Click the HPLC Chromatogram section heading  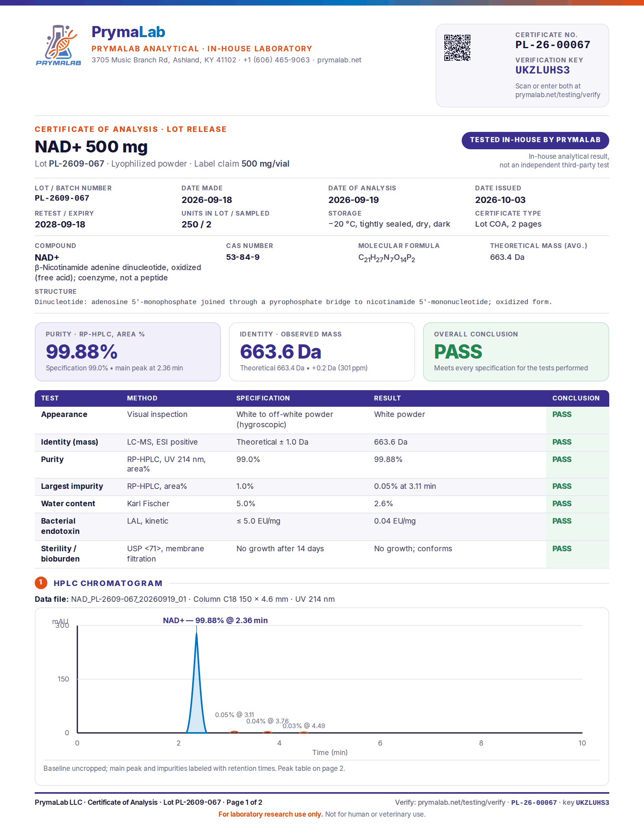coord(108,583)
